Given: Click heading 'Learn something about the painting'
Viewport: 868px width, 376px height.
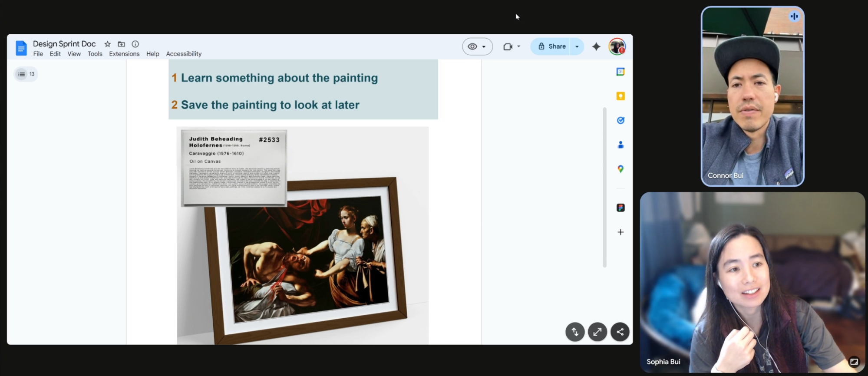Looking at the screenshot, I should pos(279,78).
